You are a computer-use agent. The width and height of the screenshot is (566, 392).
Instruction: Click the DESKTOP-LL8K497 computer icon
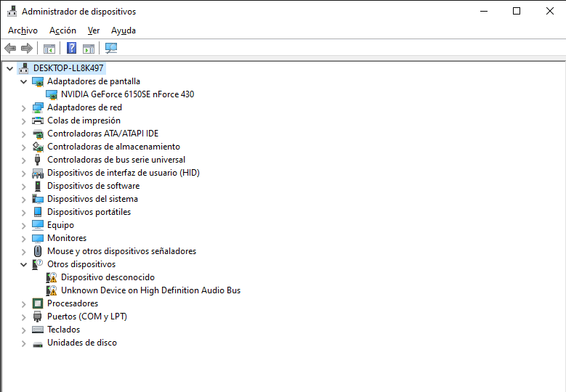point(24,68)
